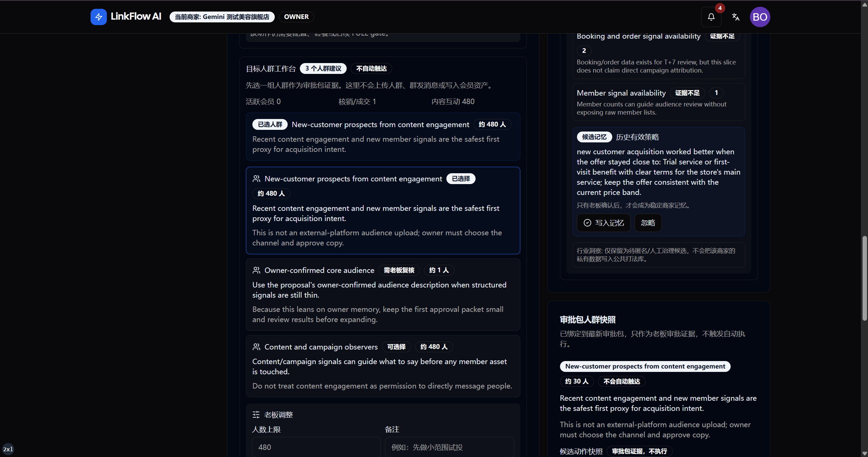Click the check-circle icon in 写入记忆
868x457 pixels.
pyautogui.click(x=587, y=223)
